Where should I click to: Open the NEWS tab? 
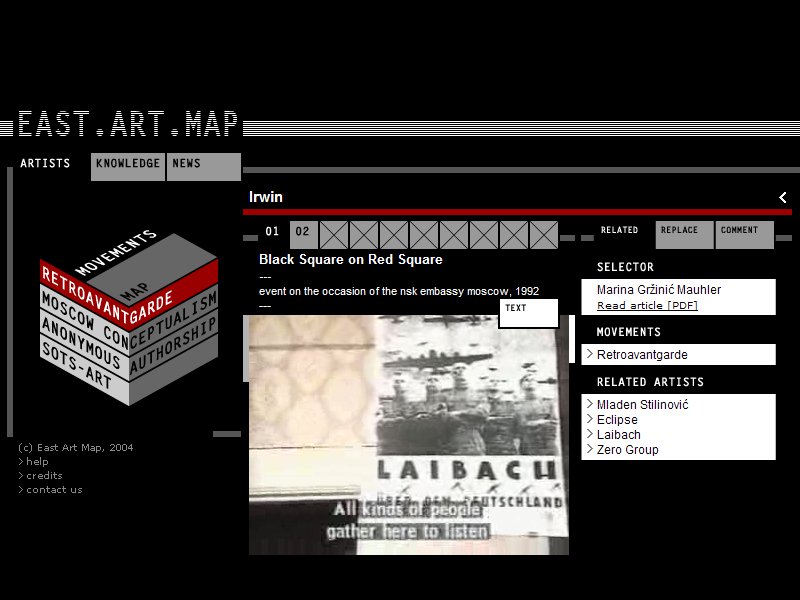click(x=189, y=165)
